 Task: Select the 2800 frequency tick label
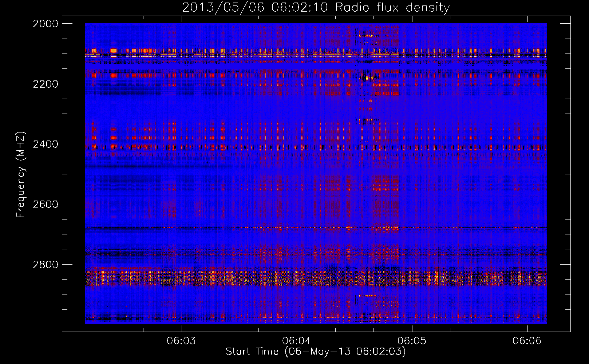click(46, 265)
